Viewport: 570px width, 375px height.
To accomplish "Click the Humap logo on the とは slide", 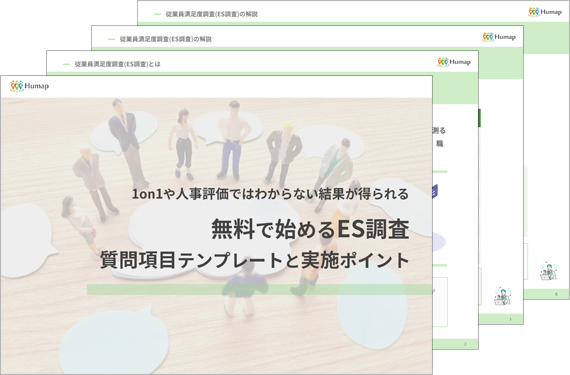I will pyautogui.click(x=454, y=62).
